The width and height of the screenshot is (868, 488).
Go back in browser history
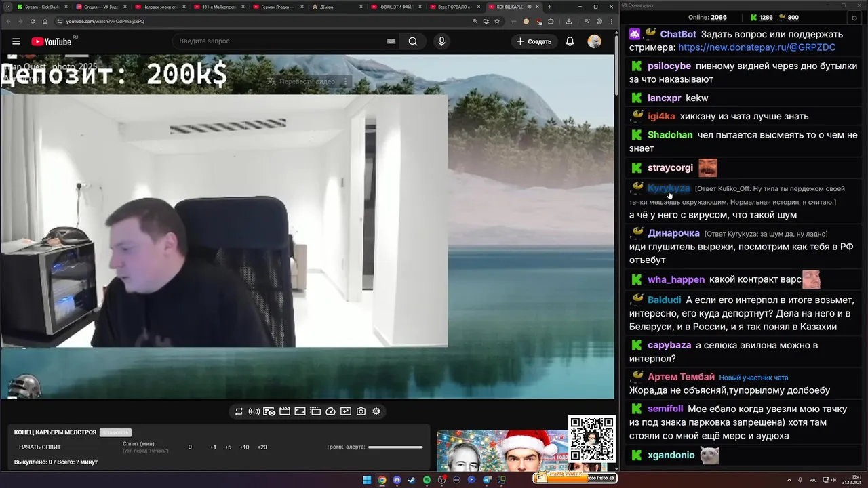pos(8,21)
